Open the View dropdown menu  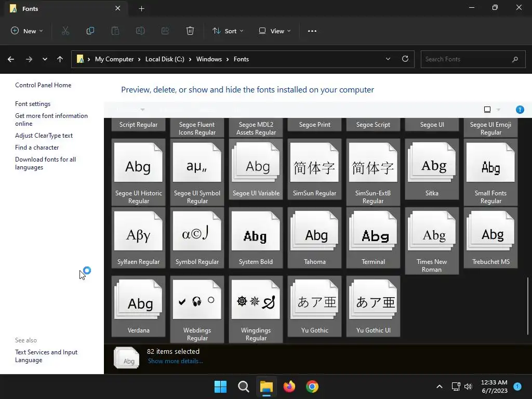pos(275,31)
